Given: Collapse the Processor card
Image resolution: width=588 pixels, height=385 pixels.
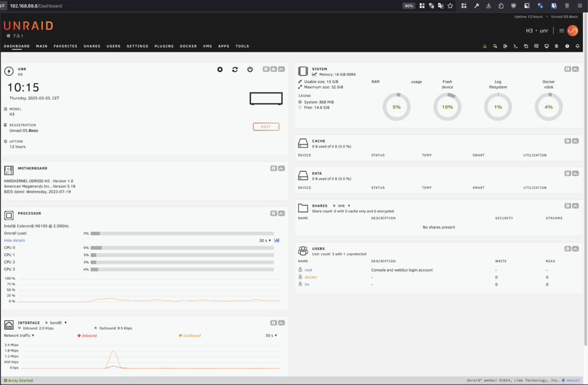Looking at the screenshot, I should tap(281, 213).
